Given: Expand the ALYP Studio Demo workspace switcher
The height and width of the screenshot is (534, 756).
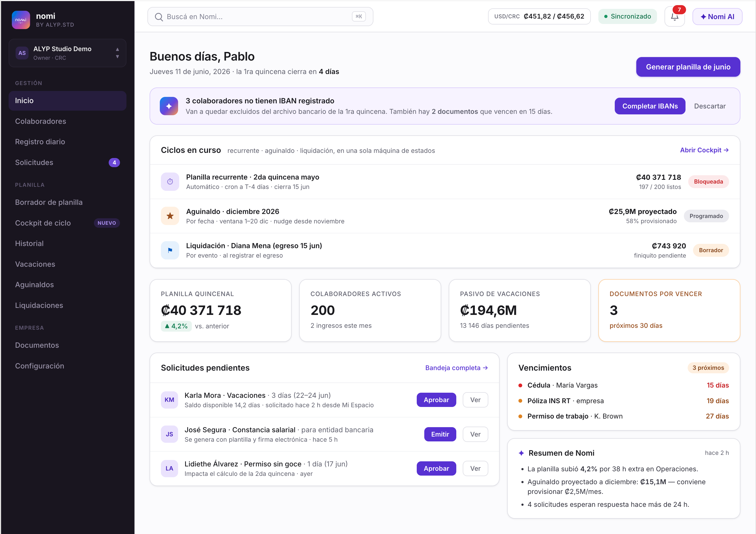Looking at the screenshot, I should (x=68, y=53).
